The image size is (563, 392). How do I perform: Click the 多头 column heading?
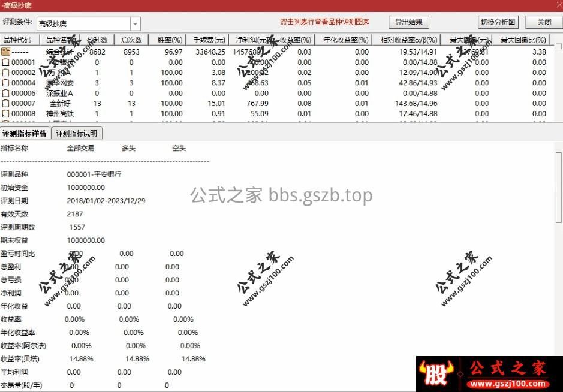coord(128,148)
